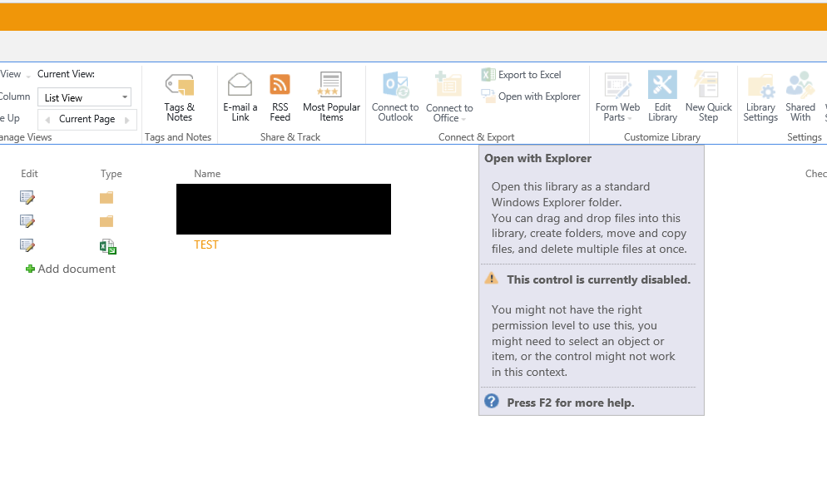The image size is (827, 504).
Task: Click warning icon in tooltip
Action: [491, 278]
